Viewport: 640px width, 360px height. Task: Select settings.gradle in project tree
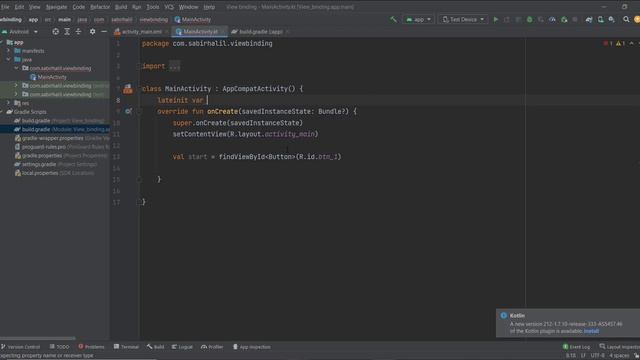click(39, 164)
